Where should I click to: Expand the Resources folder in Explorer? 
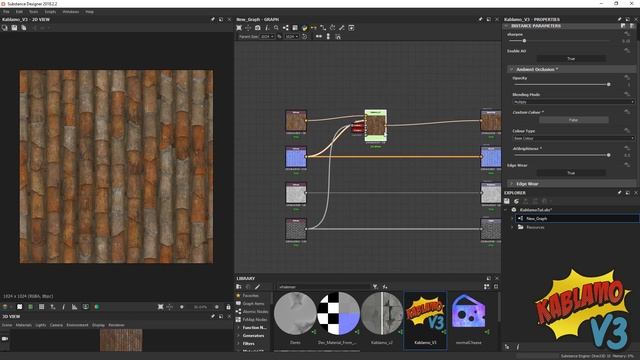point(512,227)
